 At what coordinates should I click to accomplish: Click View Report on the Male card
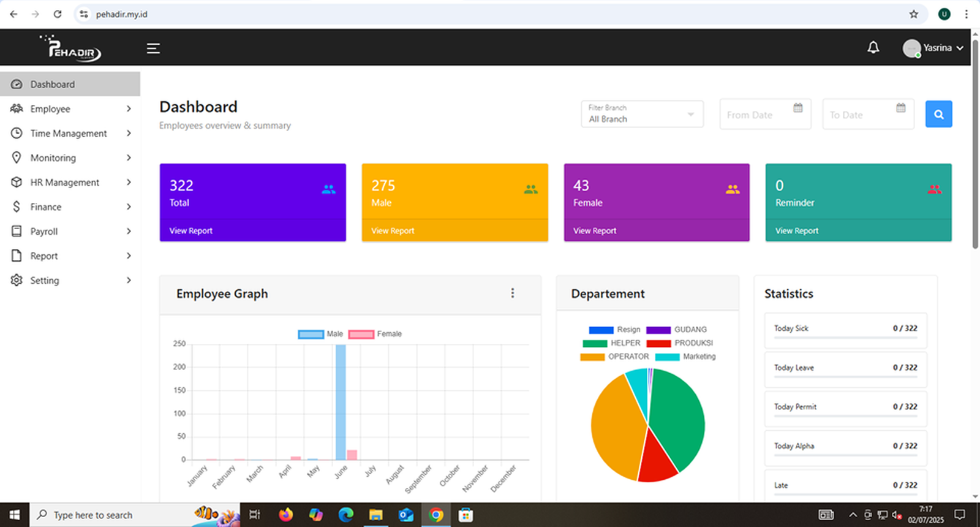point(393,231)
